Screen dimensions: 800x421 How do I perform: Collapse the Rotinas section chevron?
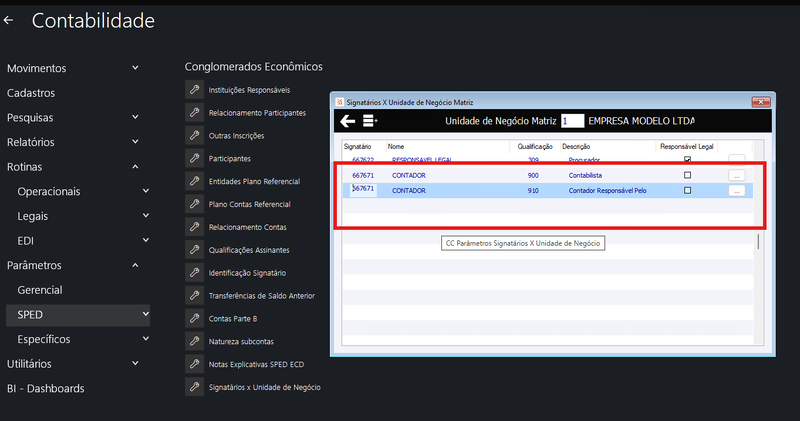[135, 166]
